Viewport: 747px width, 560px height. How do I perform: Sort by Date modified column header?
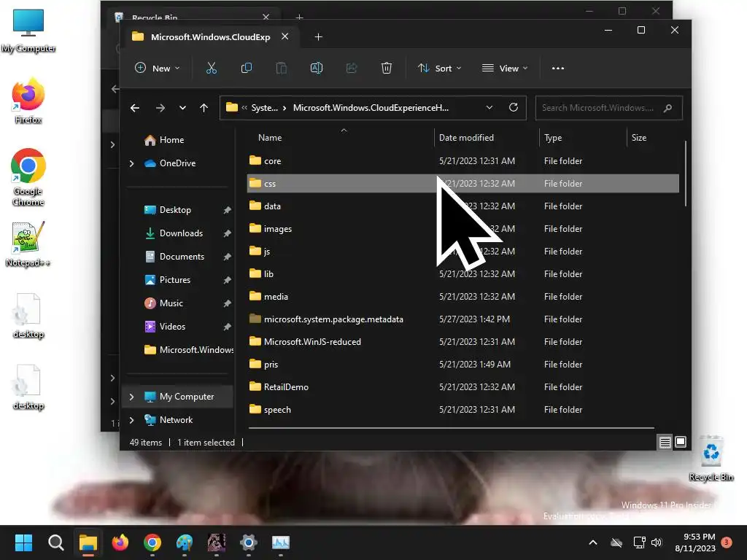tap(466, 138)
